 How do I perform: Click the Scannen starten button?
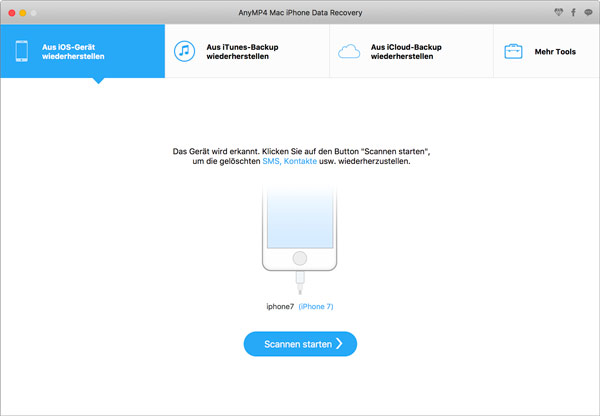(300, 344)
